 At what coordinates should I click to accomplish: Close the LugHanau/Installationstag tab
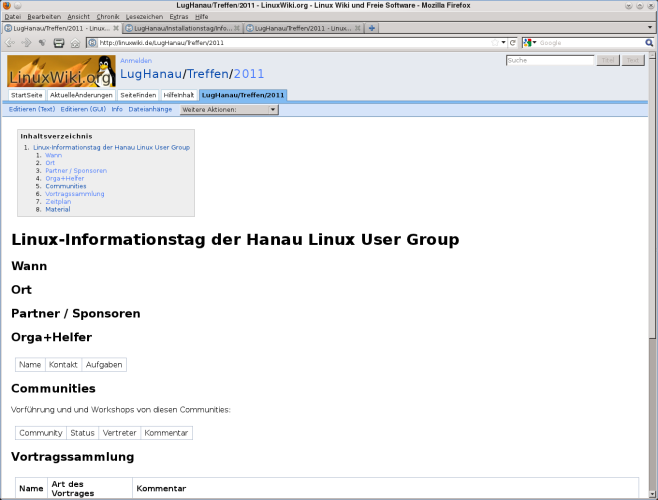click(238, 28)
